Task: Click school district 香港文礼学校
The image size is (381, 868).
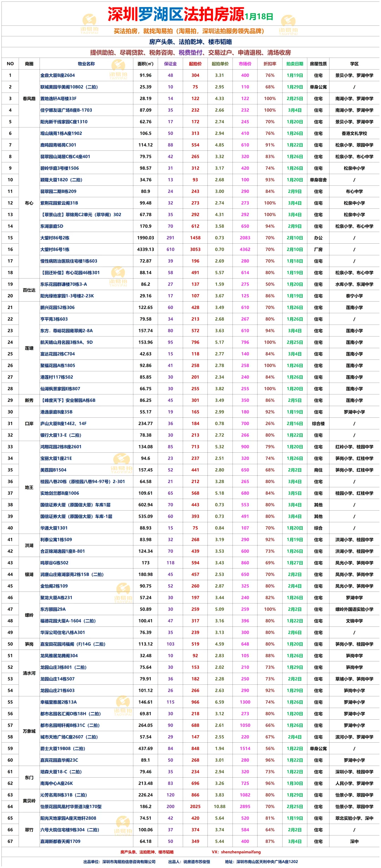Action: coord(354,133)
